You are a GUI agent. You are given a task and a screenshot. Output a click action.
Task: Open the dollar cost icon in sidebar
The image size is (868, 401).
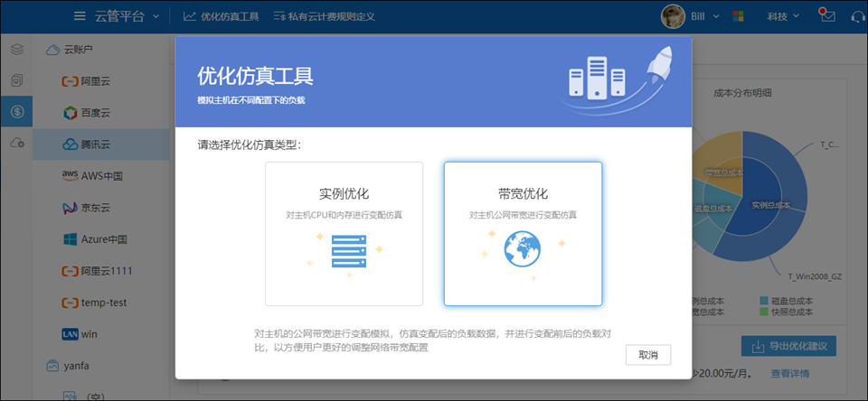coord(16,111)
